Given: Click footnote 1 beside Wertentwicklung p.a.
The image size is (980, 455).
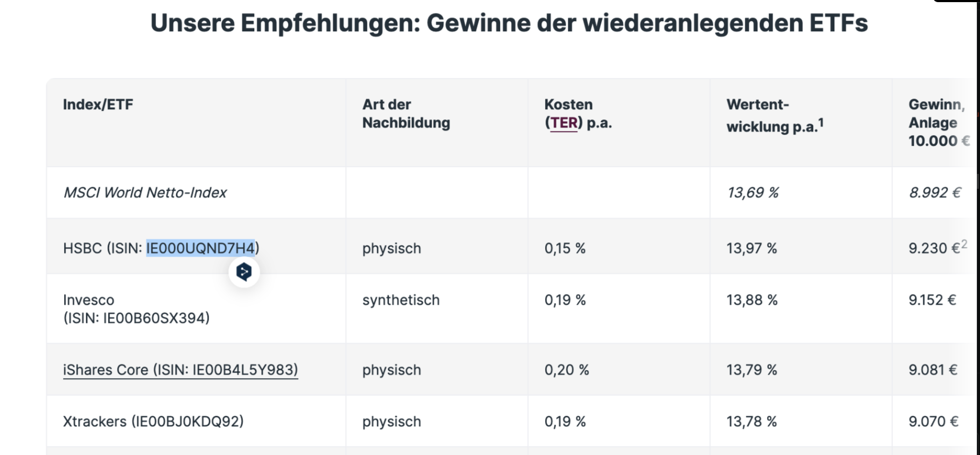Looking at the screenshot, I should pyautogui.click(x=821, y=123).
